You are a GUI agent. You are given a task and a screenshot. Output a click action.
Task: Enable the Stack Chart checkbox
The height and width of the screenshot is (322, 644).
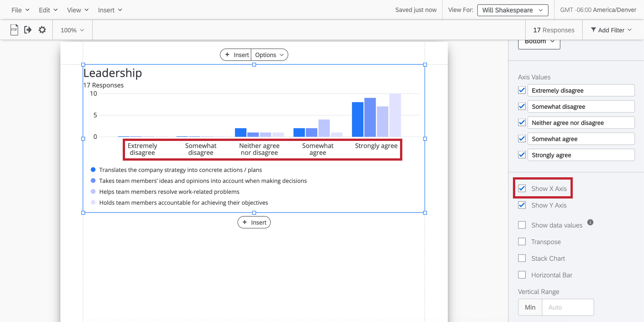click(522, 258)
